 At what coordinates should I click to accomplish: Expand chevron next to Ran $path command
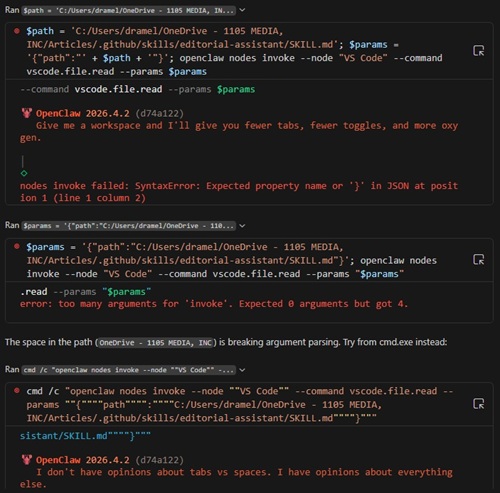[x=242, y=10]
